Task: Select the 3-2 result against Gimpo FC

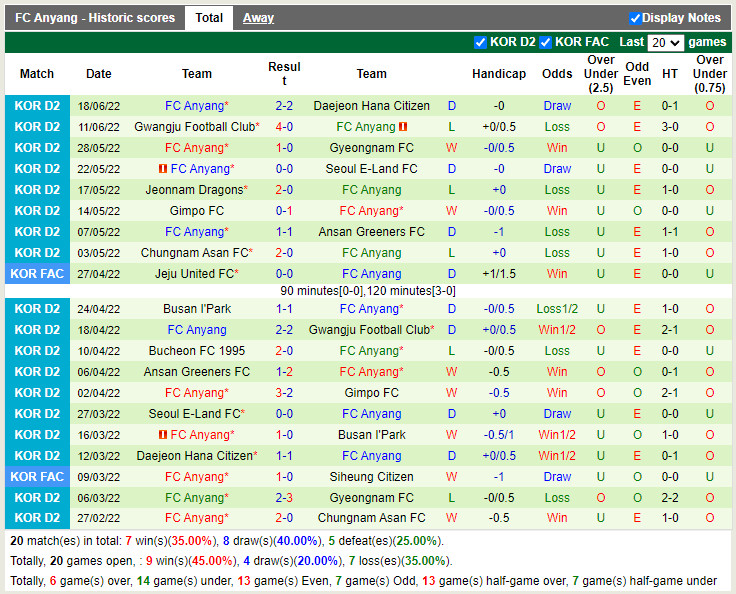Action: pyautogui.click(x=284, y=393)
